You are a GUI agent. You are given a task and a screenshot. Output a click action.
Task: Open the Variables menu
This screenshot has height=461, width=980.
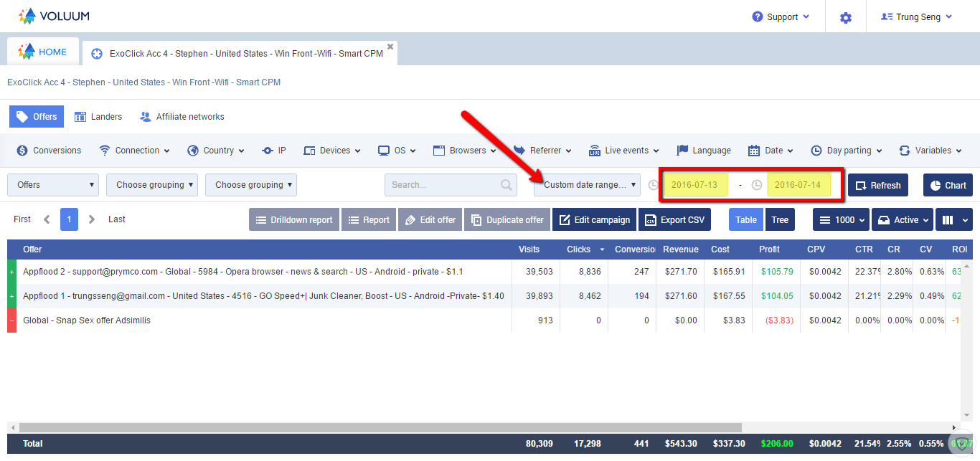(x=930, y=151)
